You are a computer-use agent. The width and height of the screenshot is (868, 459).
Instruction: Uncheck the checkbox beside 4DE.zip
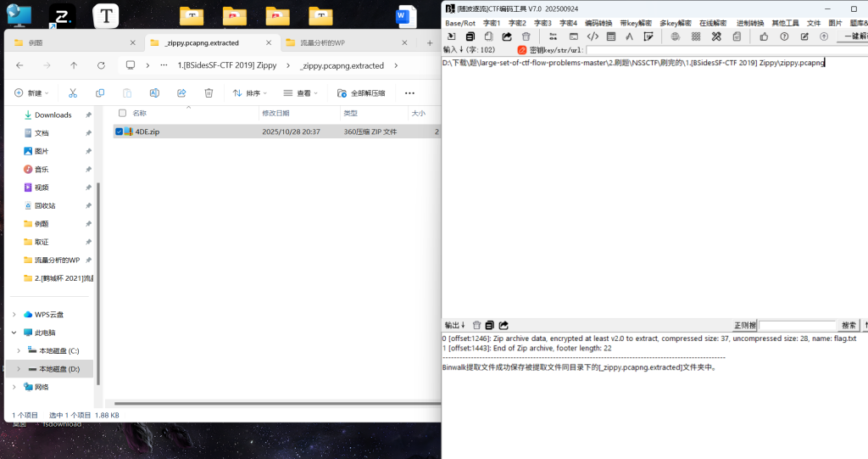coord(119,132)
